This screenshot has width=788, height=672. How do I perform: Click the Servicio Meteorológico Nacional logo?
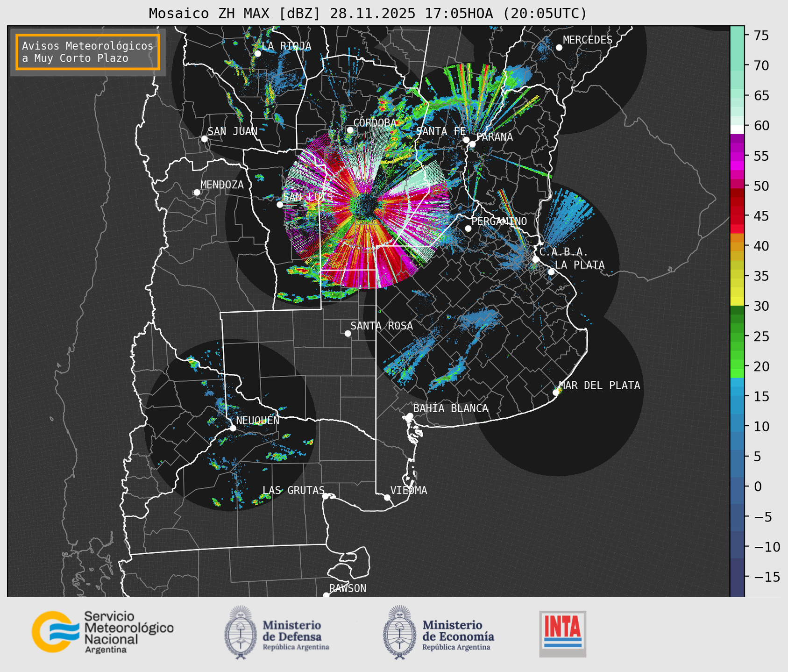(x=103, y=632)
